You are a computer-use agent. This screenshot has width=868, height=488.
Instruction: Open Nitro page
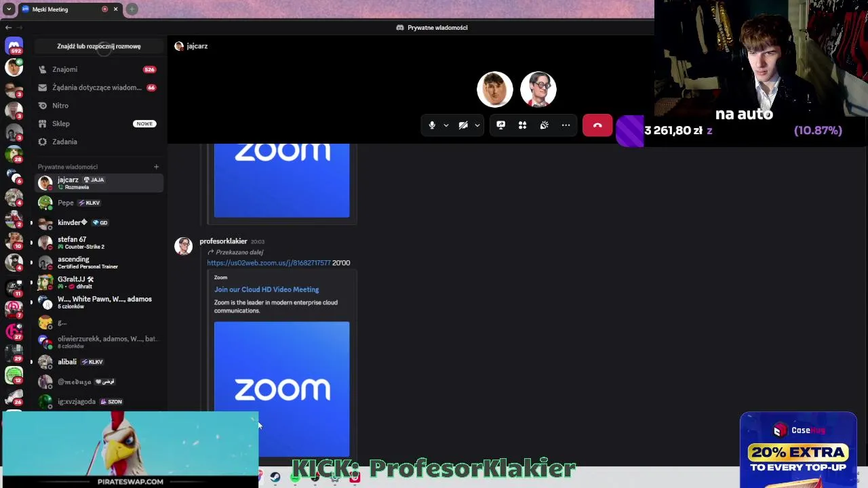98,106
